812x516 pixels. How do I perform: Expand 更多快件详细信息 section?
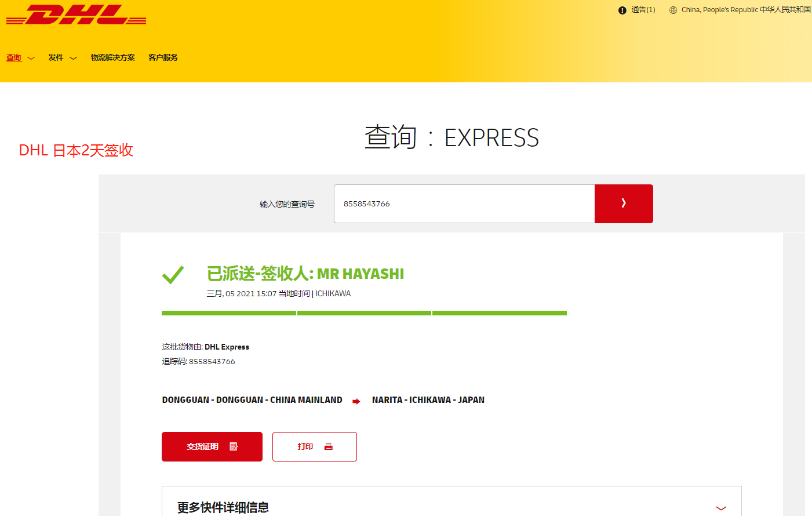coord(721,508)
